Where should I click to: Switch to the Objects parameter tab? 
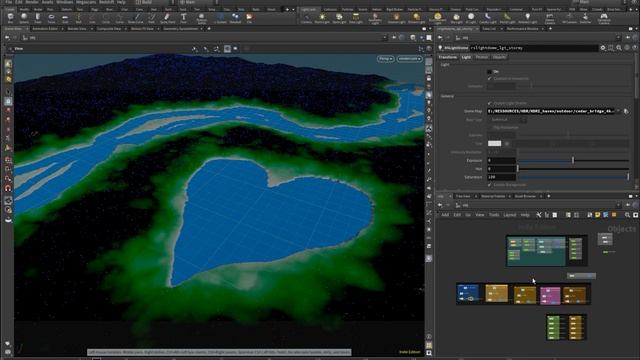499,57
